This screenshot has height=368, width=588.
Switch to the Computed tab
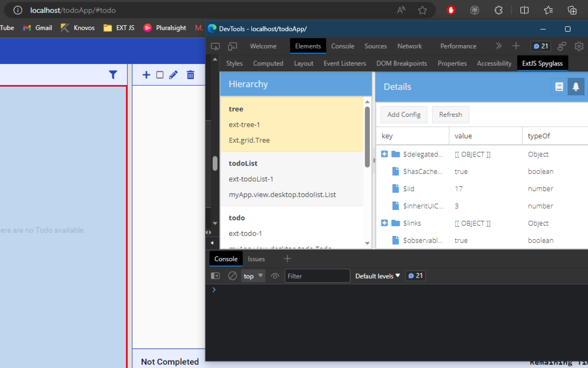tap(268, 63)
